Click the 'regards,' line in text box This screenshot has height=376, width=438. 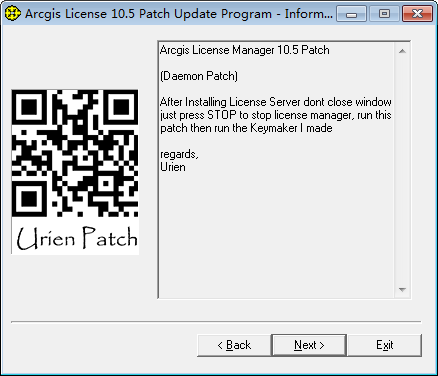[179, 154]
